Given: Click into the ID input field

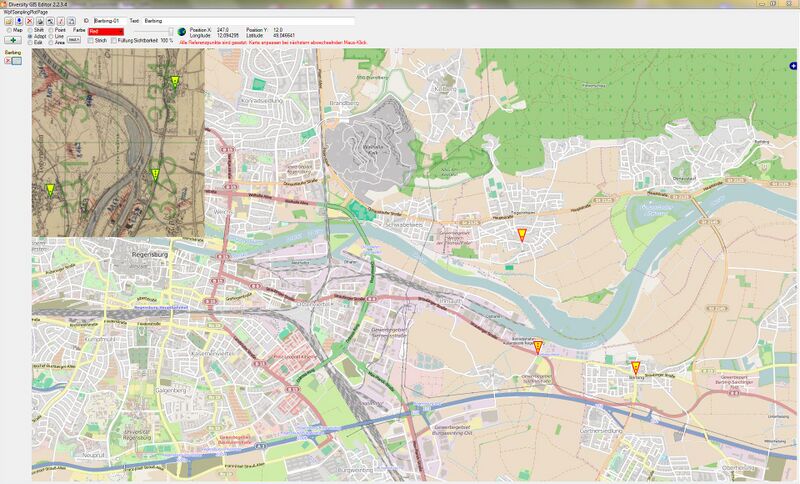Looking at the screenshot, I should click(109, 21).
